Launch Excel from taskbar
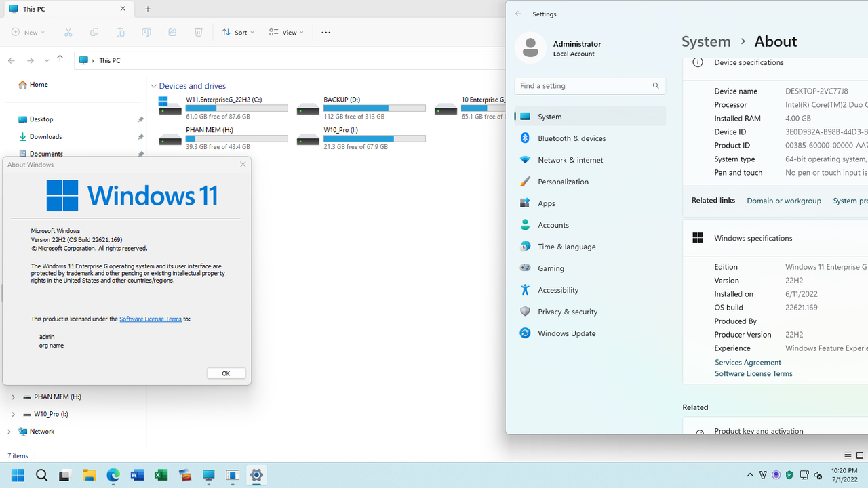 161,475
